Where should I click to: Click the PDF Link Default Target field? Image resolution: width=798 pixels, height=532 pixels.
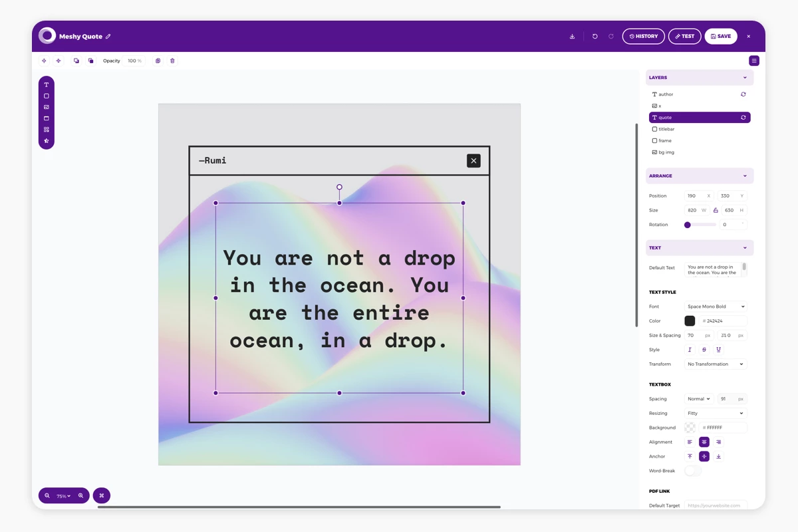tap(716, 505)
